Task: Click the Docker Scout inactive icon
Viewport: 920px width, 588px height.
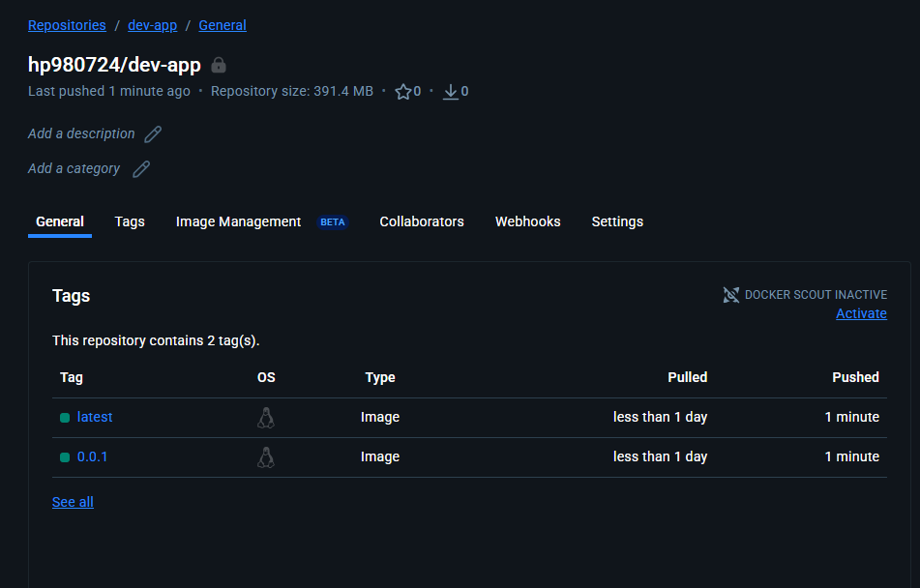Action: pos(731,295)
